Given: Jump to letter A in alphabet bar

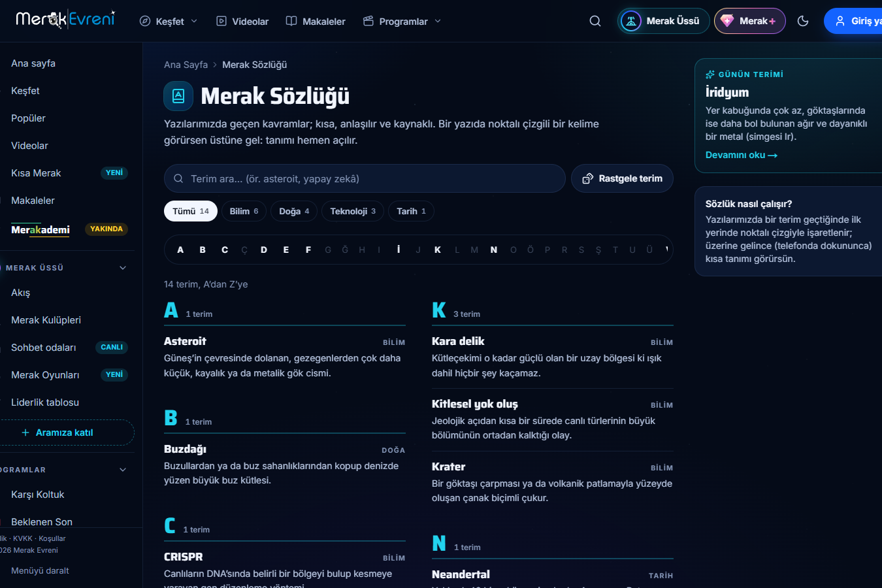Looking at the screenshot, I should [180, 250].
